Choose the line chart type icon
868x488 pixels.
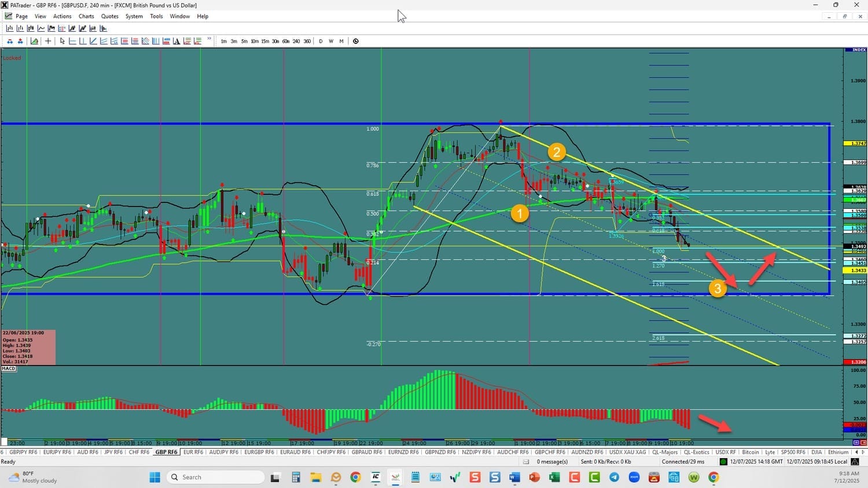(41, 28)
